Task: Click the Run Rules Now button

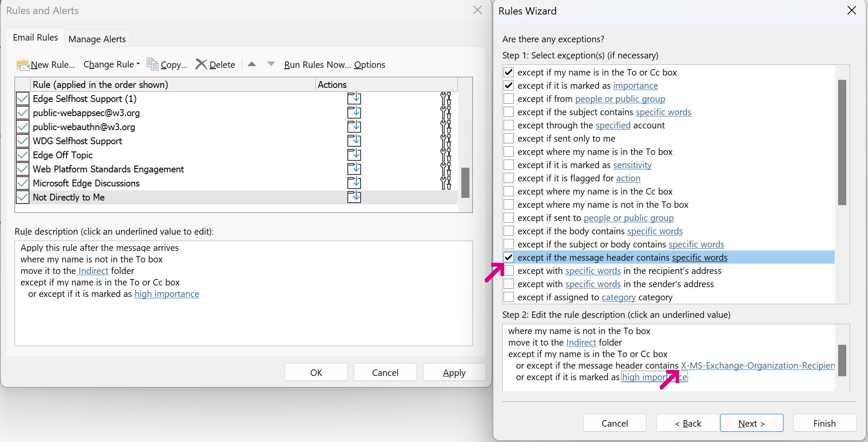Action: (x=317, y=65)
